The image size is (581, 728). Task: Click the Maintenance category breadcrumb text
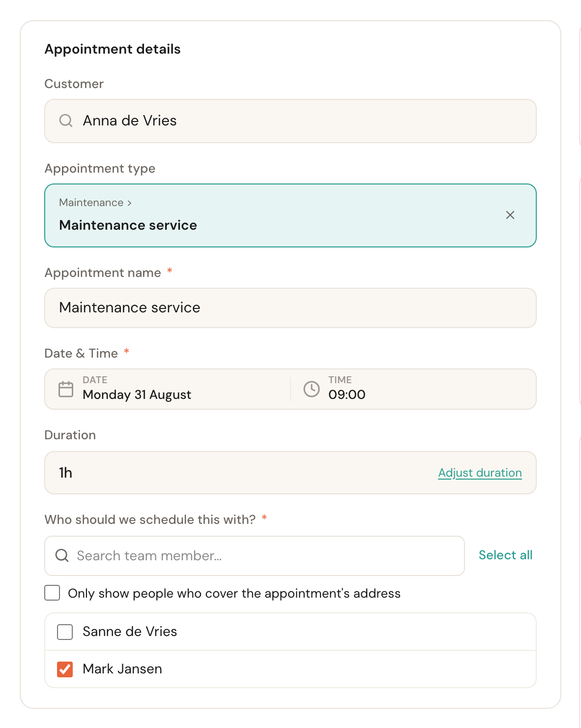click(x=91, y=203)
